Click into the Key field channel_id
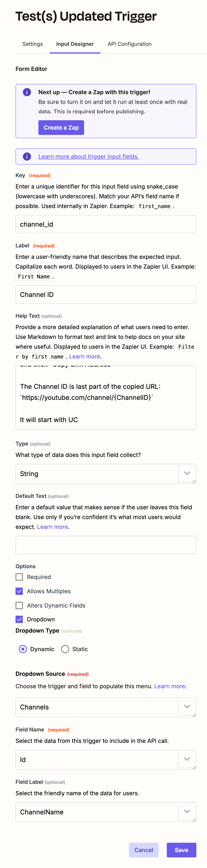This screenshot has height=868, width=207. click(x=106, y=224)
